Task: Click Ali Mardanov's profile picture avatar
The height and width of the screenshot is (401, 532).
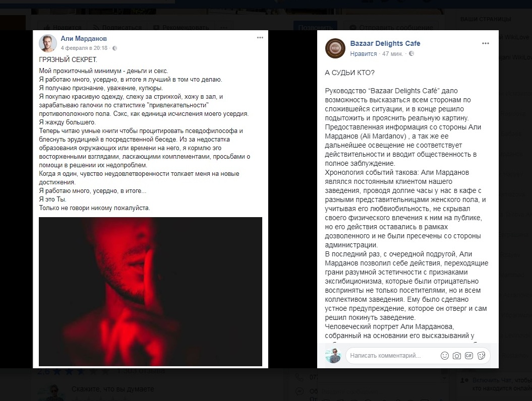Action: click(48, 43)
